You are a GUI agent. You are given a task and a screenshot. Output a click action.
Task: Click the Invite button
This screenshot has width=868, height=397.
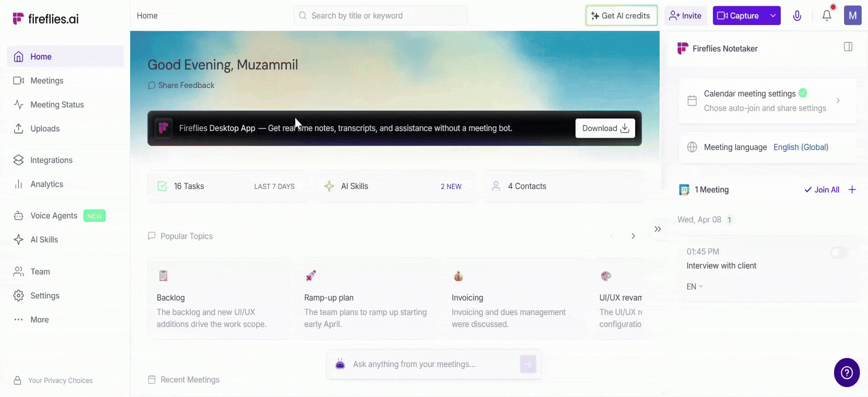685,16
